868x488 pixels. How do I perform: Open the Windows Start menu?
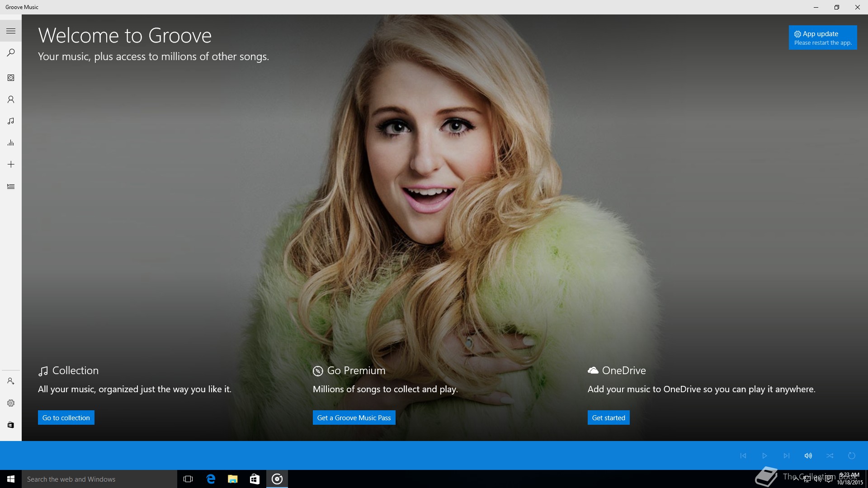[11, 479]
